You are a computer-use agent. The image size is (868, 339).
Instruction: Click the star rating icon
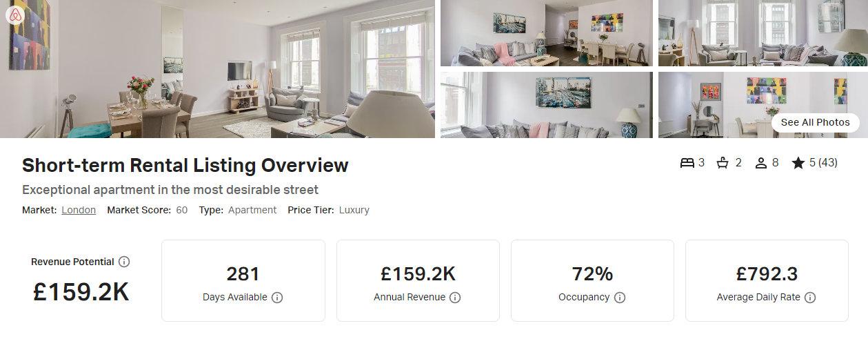[x=798, y=163]
